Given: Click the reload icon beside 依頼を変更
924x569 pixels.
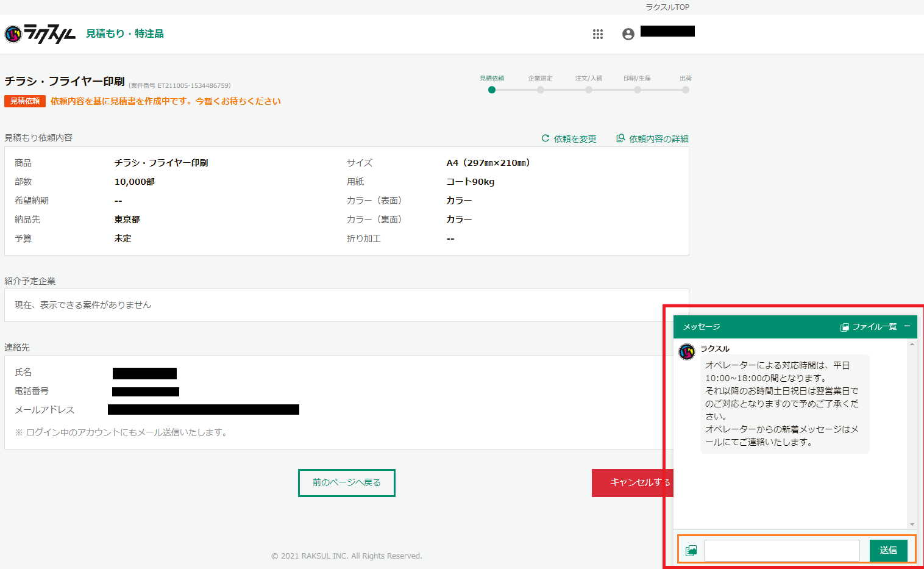Looking at the screenshot, I should (x=546, y=138).
